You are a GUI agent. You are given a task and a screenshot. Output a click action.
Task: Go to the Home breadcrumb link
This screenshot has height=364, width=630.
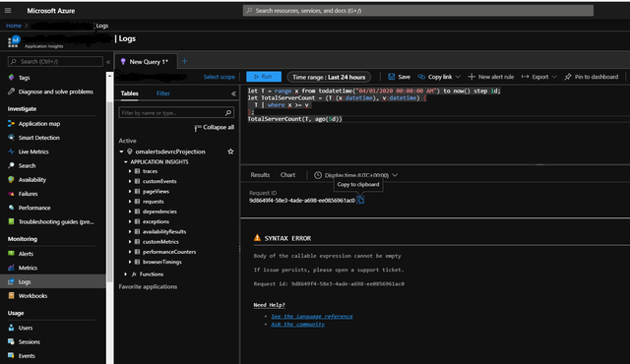click(14, 26)
